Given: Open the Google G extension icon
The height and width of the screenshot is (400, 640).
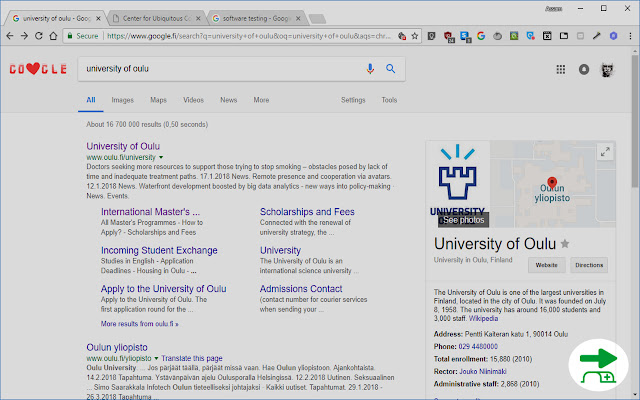Looking at the screenshot, I should (x=481, y=36).
